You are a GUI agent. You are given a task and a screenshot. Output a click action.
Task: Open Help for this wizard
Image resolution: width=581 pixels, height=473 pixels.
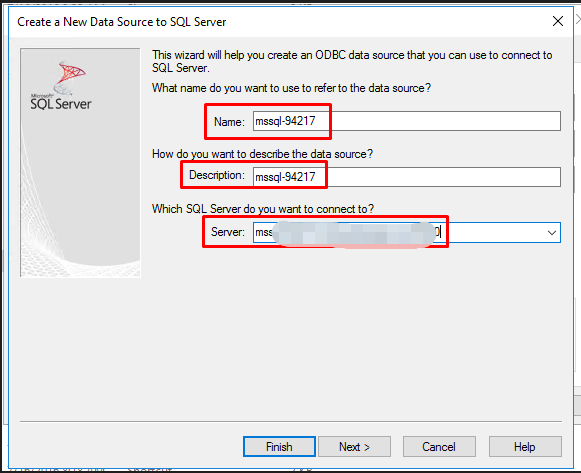pos(525,447)
